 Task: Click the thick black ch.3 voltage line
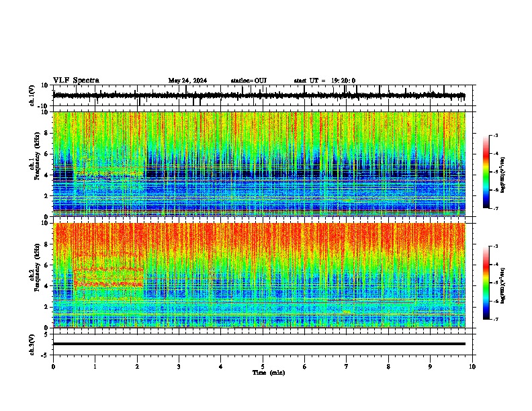[259, 344]
